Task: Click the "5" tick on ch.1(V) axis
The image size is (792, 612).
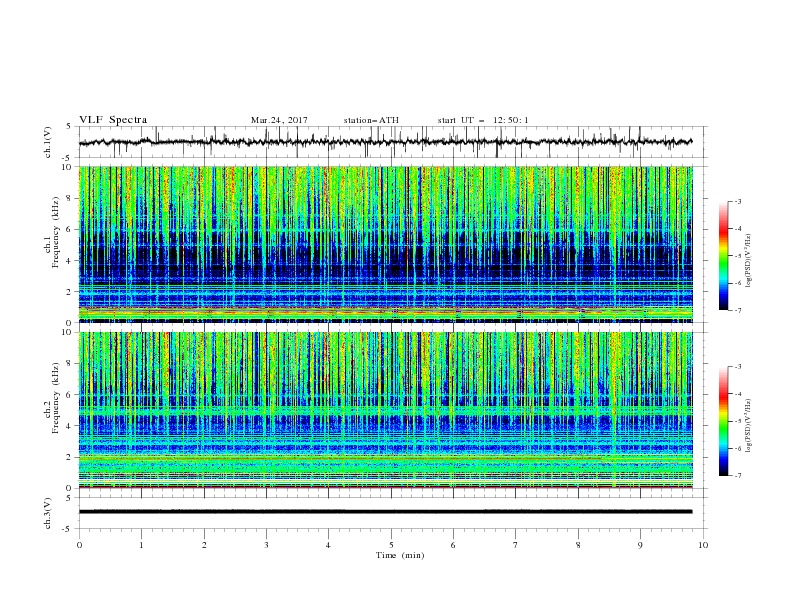Action: pos(70,127)
